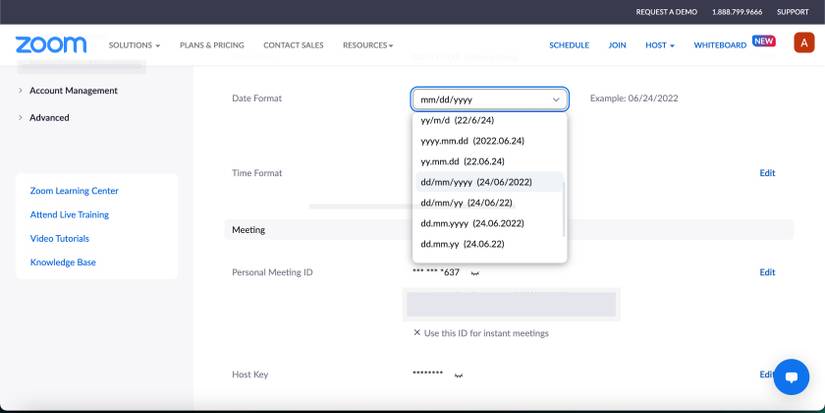This screenshot has width=825, height=413.
Task: Click the date format dropdown list scrollbar
Action: coord(564,209)
